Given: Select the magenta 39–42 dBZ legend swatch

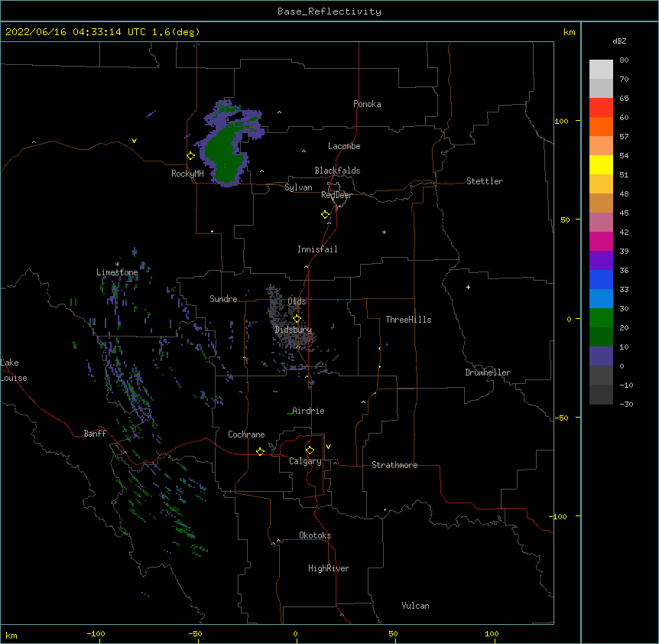Looking at the screenshot, I should tap(601, 241).
